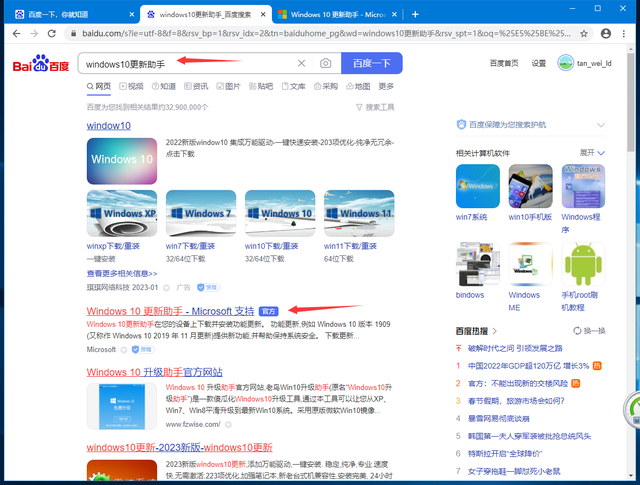Screen dimensions: 640x485
Task: Click the 百度一下 search button
Action: [x=371, y=63]
